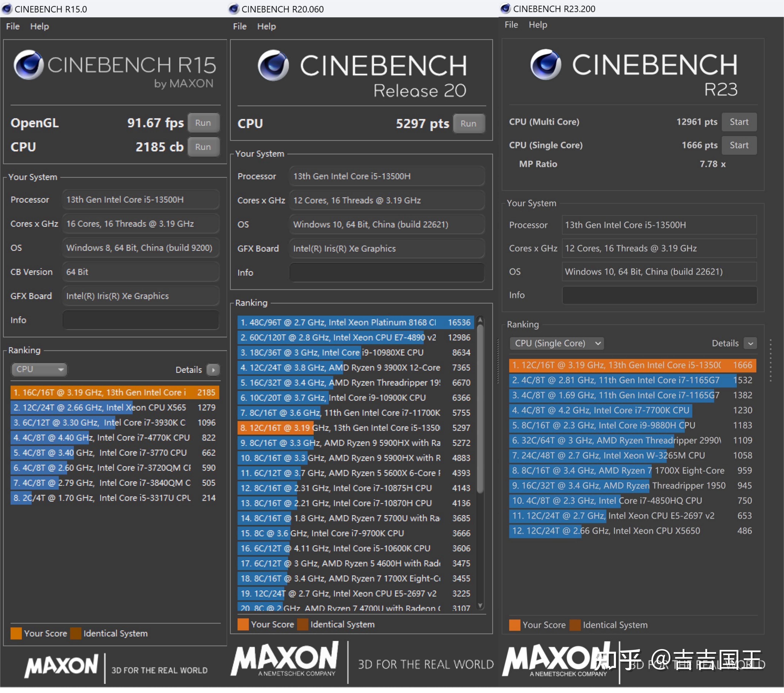Click the R23 logo sphere icon
The width and height of the screenshot is (784, 693).
click(x=545, y=64)
